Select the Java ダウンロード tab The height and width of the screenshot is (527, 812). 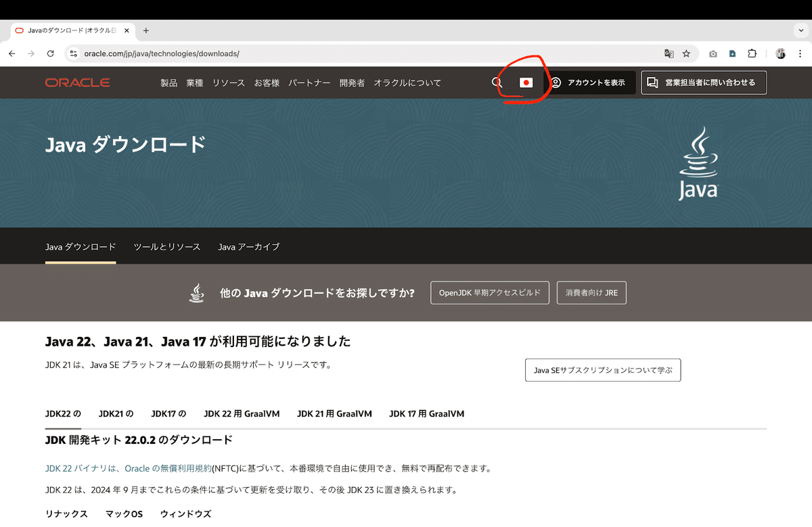coord(81,247)
